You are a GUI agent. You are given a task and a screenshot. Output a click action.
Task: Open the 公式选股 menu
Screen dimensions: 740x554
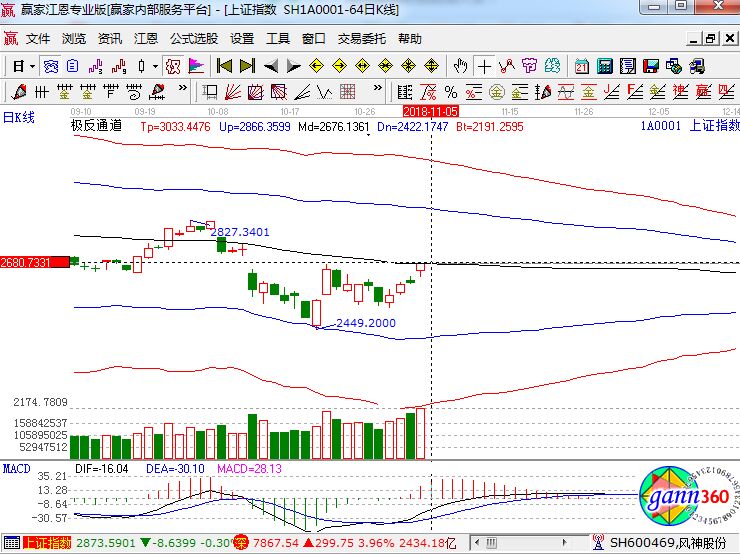193,39
